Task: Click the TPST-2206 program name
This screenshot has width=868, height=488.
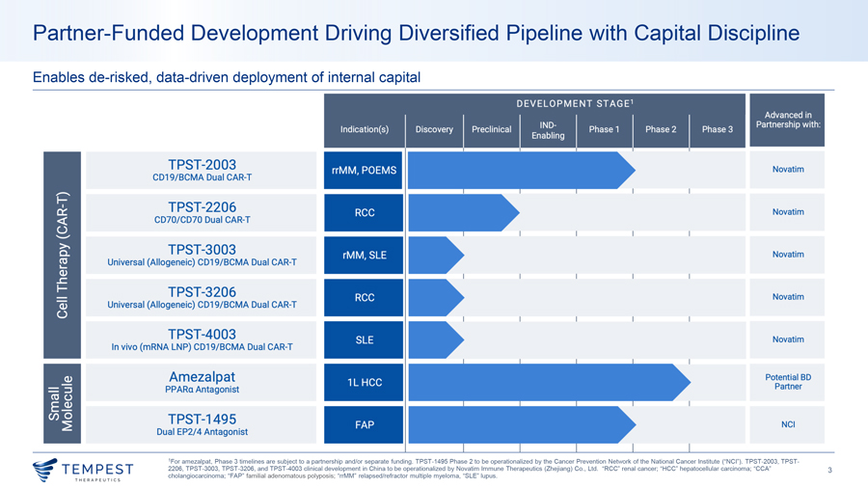Action: (x=203, y=207)
